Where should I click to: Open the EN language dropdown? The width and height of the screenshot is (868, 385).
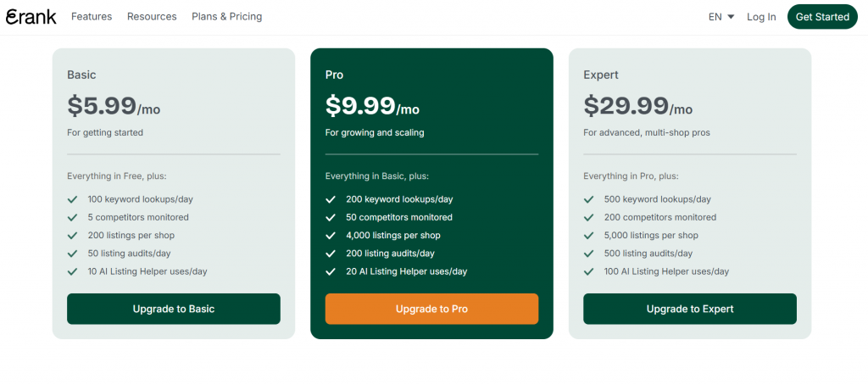tap(721, 17)
